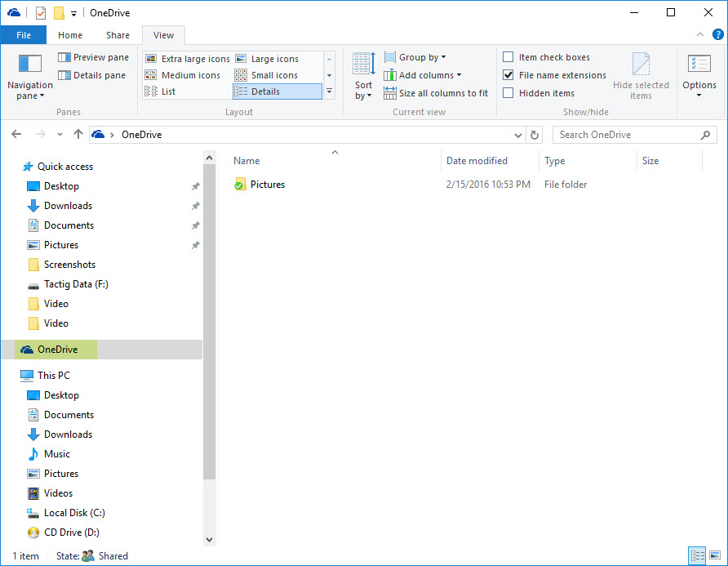Screen dimensions: 728x566
Task: Go back with the Back arrow
Action: point(16,134)
